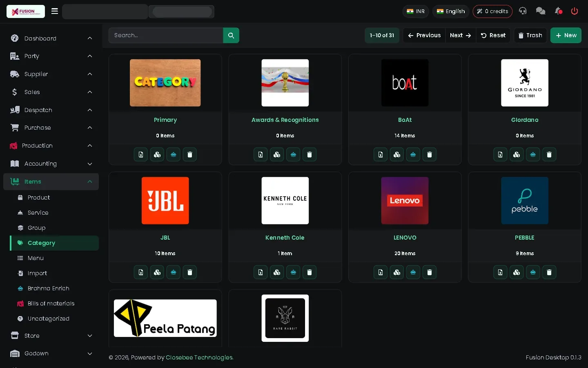Export BoAt category to Excel file icon
The image size is (588, 368).
pos(381,155)
